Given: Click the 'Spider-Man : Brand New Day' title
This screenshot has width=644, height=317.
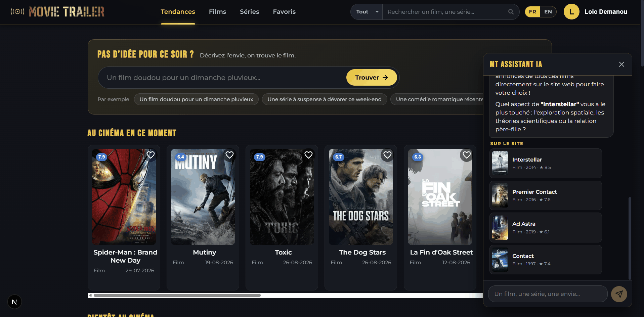Looking at the screenshot, I should pos(125,256).
